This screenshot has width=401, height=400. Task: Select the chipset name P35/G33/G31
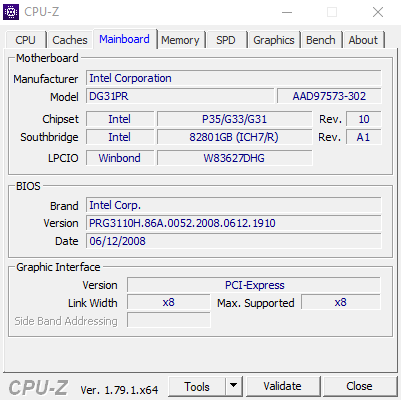(x=235, y=119)
